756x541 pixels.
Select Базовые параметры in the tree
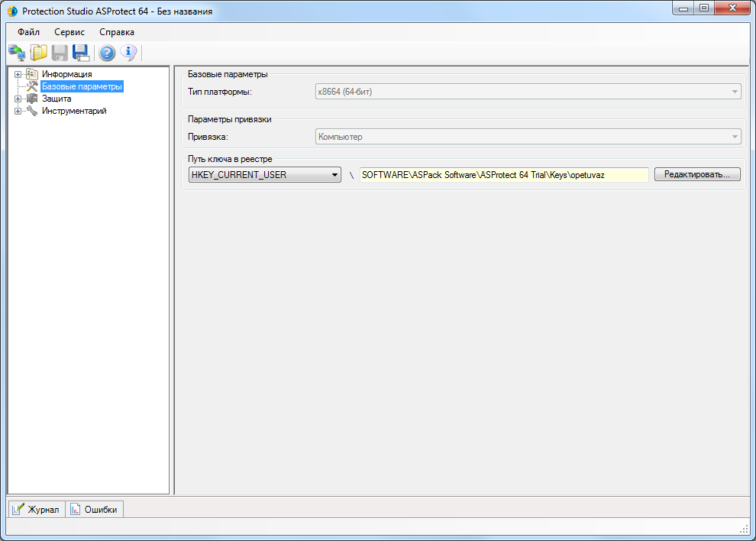[x=82, y=86]
